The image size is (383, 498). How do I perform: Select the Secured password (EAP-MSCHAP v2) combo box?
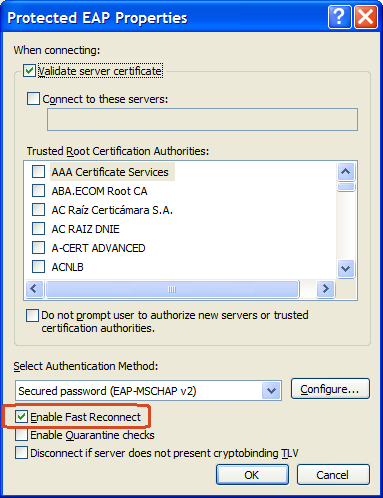point(148,390)
